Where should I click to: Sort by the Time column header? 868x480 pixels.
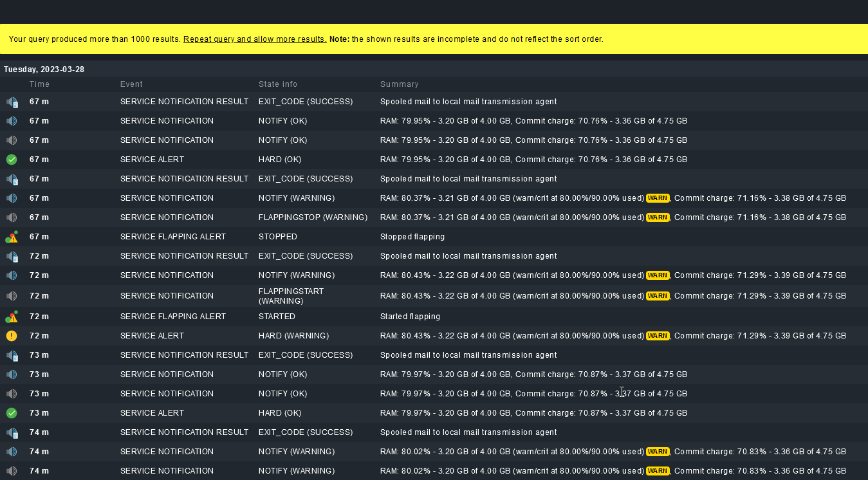coord(39,84)
